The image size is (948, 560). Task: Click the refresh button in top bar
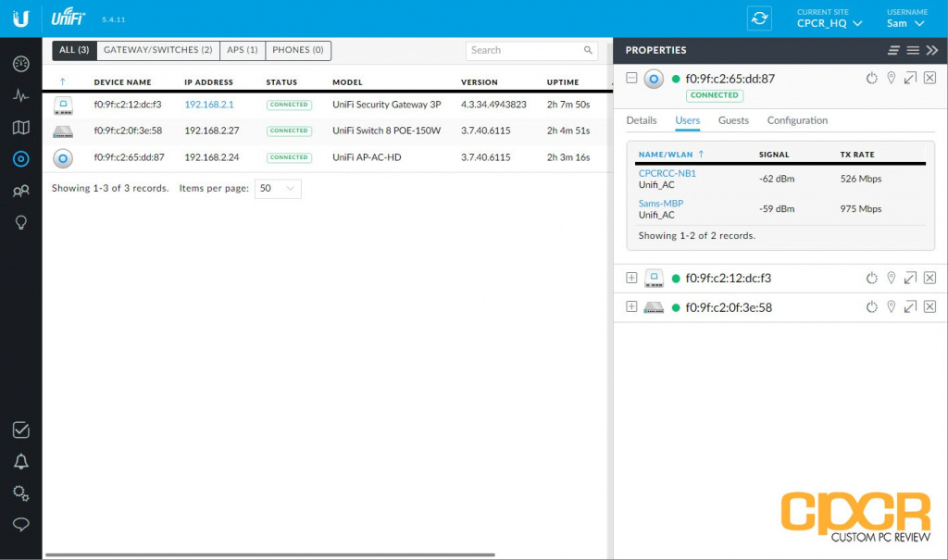[759, 19]
